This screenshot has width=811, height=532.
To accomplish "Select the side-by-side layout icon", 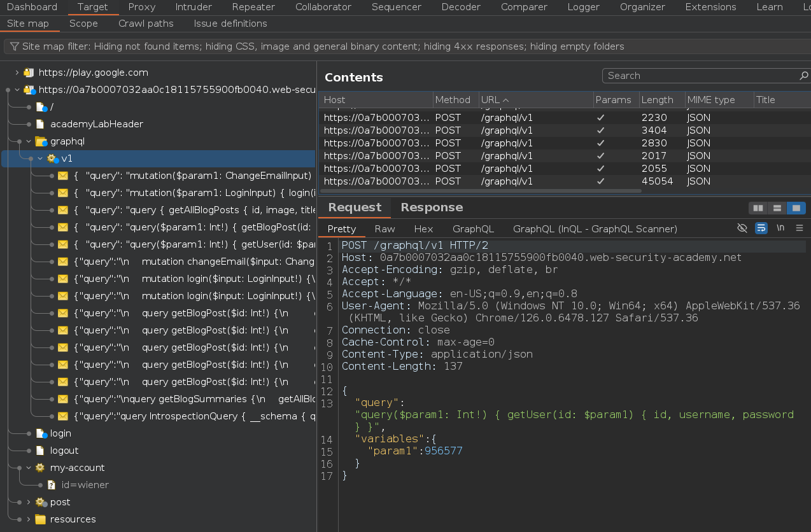I will (758, 208).
